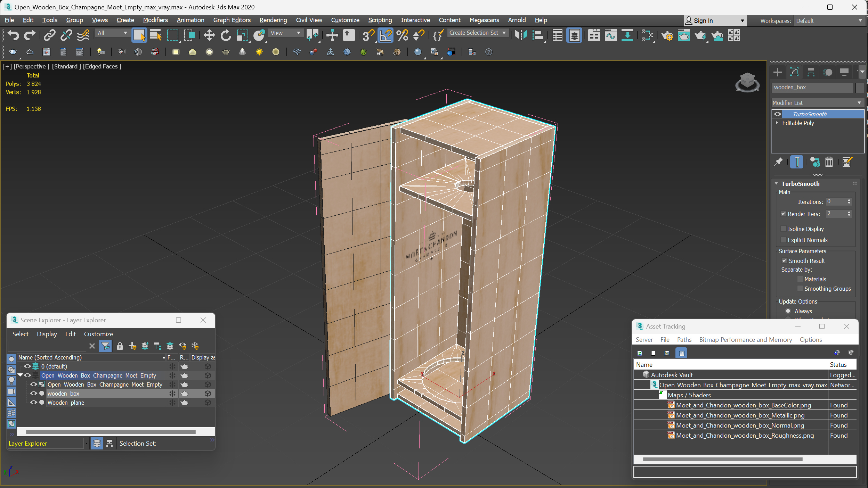The height and width of the screenshot is (488, 868).
Task: Hide the wooden_box layer item eye
Action: coord(34,394)
